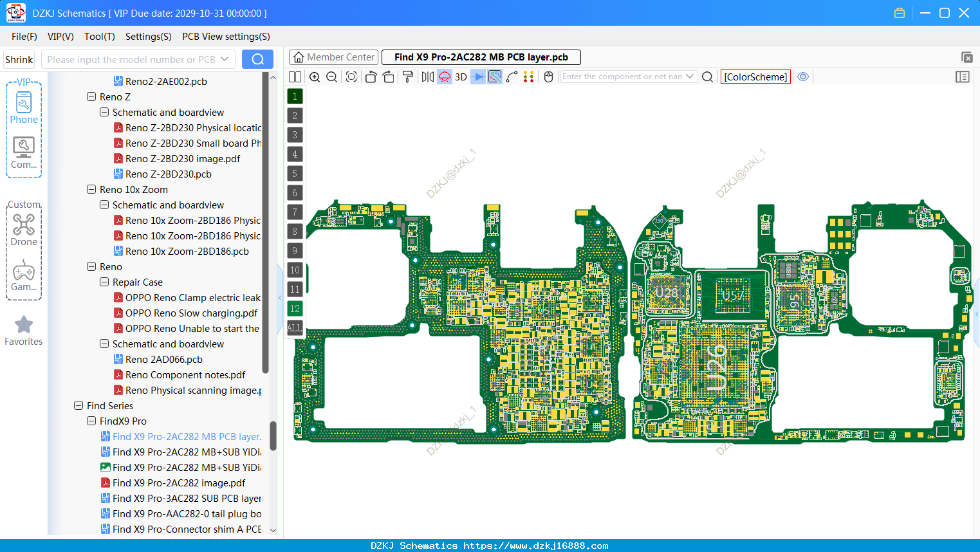The image size is (980, 552).
Task: Open the Game console category
Action: pos(24,275)
